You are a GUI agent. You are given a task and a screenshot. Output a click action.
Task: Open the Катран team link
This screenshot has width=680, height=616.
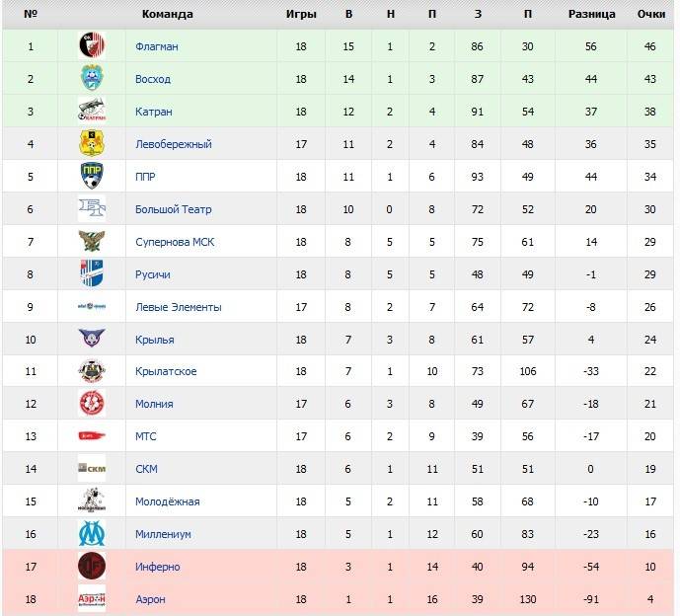point(153,112)
